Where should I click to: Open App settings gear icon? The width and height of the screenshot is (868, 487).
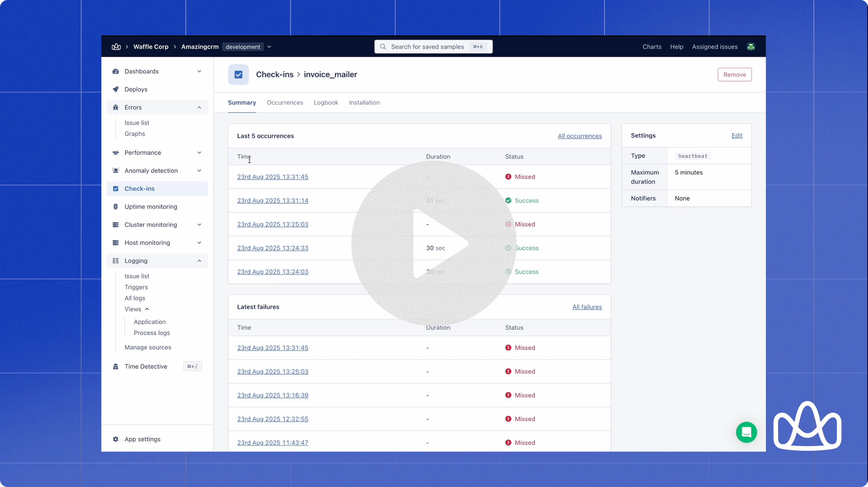pyautogui.click(x=116, y=439)
